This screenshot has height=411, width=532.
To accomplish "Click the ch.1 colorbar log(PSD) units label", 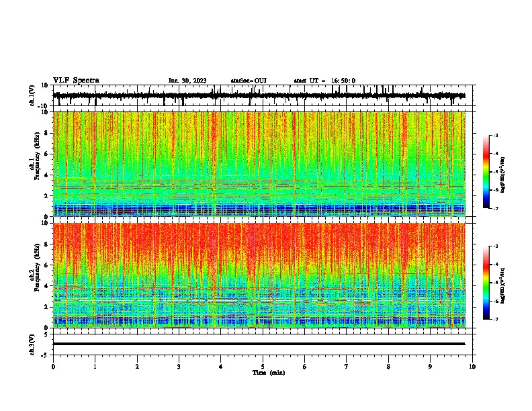I will [x=503, y=175].
